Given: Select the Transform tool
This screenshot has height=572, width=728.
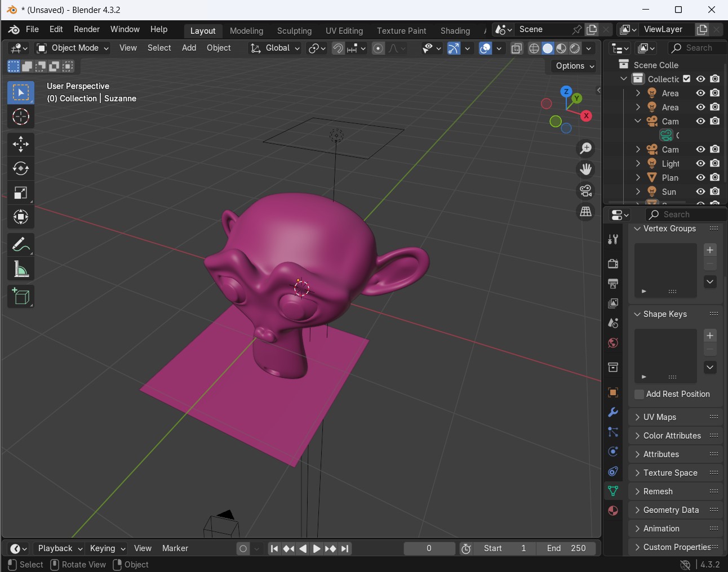Looking at the screenshot, I should click(21, 217).
